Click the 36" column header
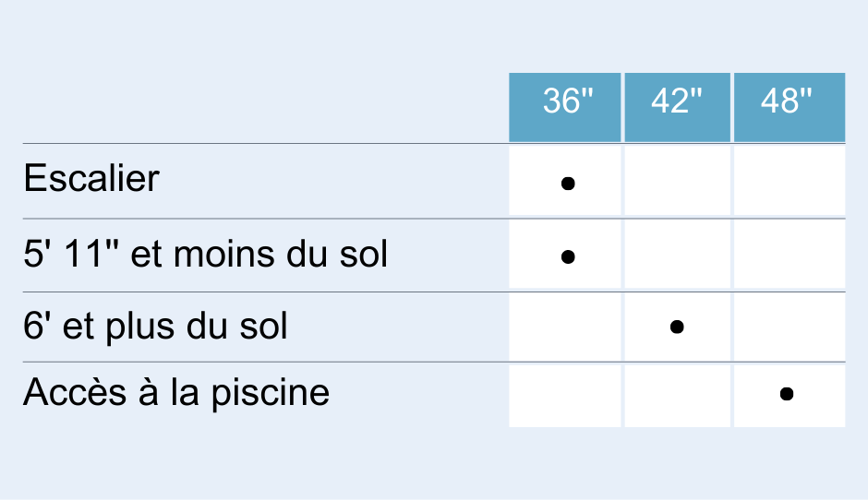 click(x=565, y=107)
